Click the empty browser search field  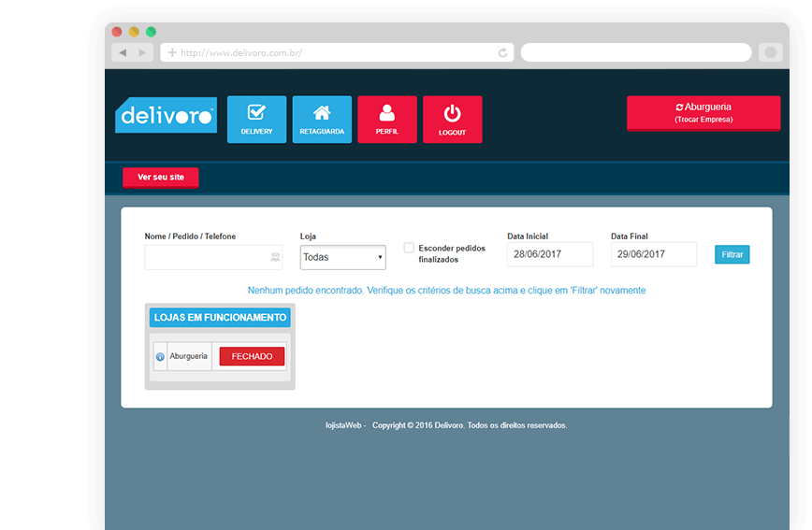click(636, 52)
